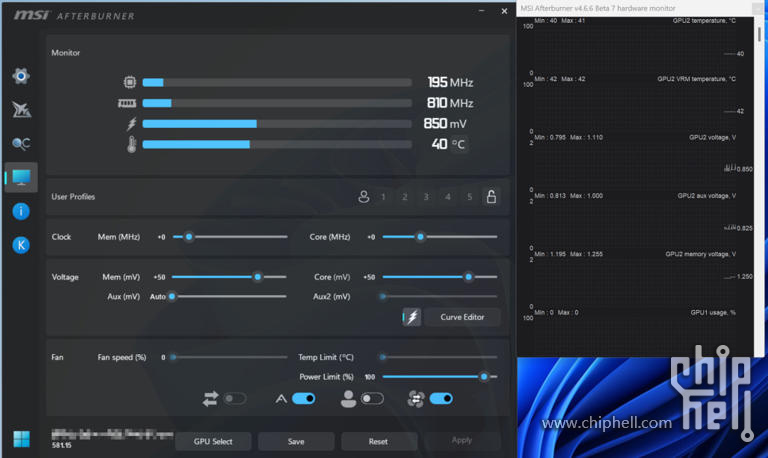Open the settings gear in sidebar

coord(21,76)
